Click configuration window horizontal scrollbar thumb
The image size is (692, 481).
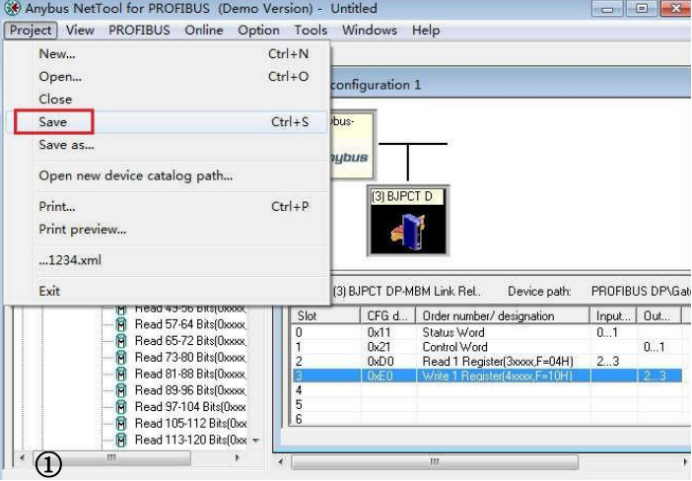click(x=435, y=462)
